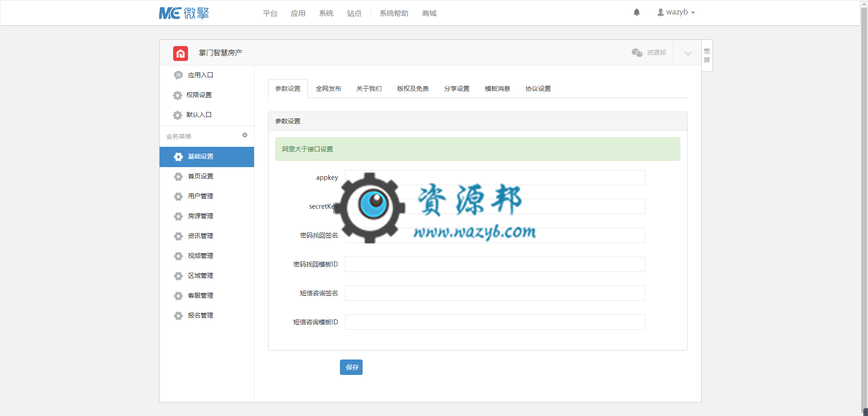This screenshot has height=416, width=868.
Task: Click the red 掌门智慧房产 app icon
Action: point(180,53)
